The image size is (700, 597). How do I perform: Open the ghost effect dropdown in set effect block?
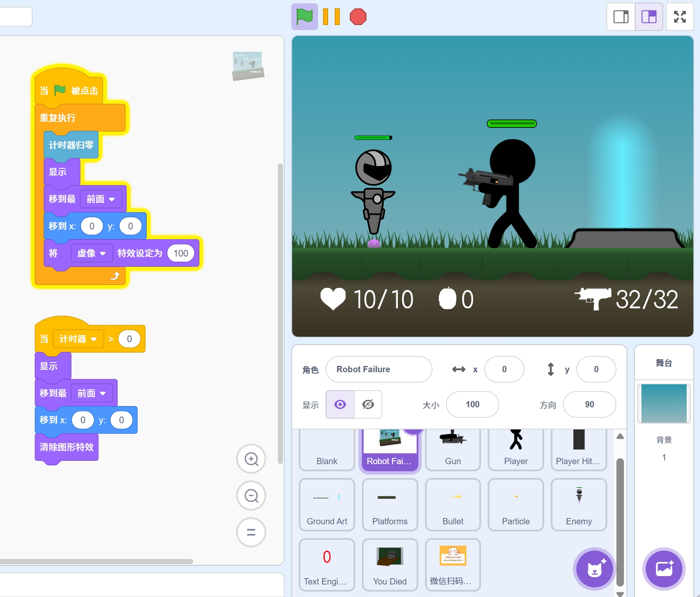click(92, 253)
